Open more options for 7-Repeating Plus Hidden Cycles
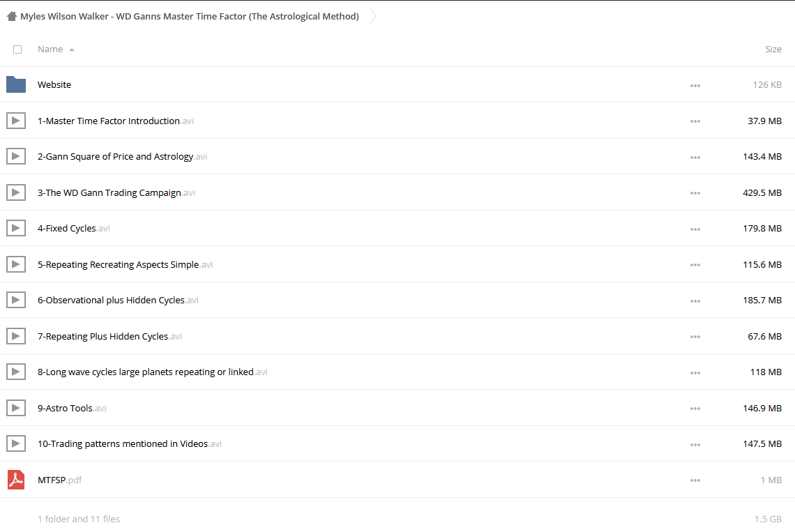 (x=695, y=337)
